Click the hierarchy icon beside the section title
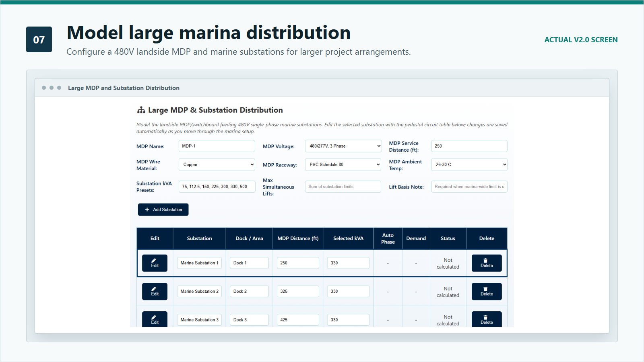 [141, 110]
